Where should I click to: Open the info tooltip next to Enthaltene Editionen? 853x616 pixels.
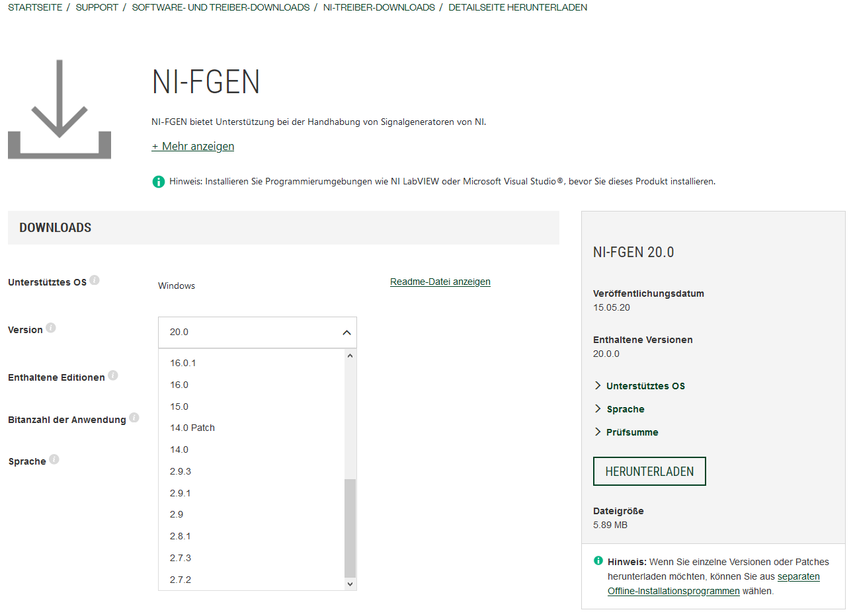pos(113,375)
